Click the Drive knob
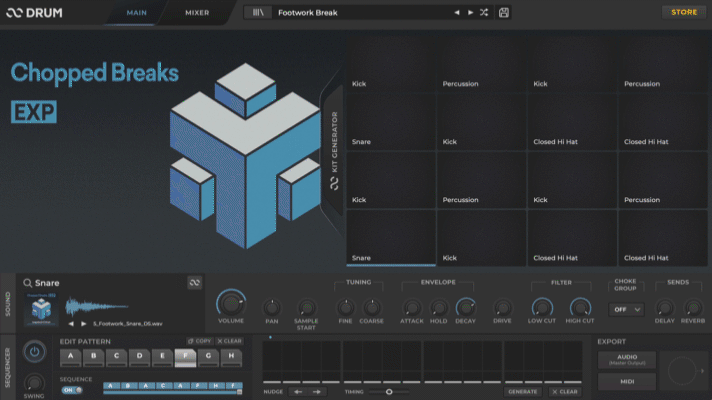Screen dimensions: 712x400 point(502,308)
